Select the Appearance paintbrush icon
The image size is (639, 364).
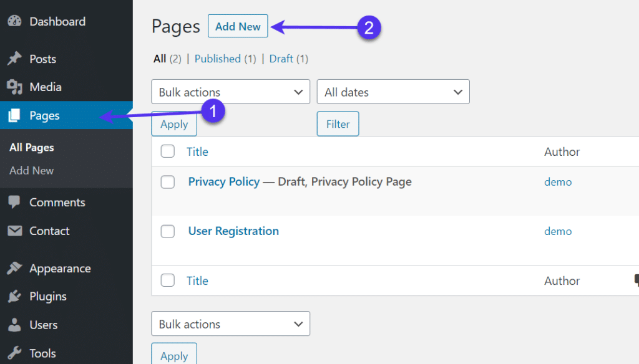click(15, 268)
